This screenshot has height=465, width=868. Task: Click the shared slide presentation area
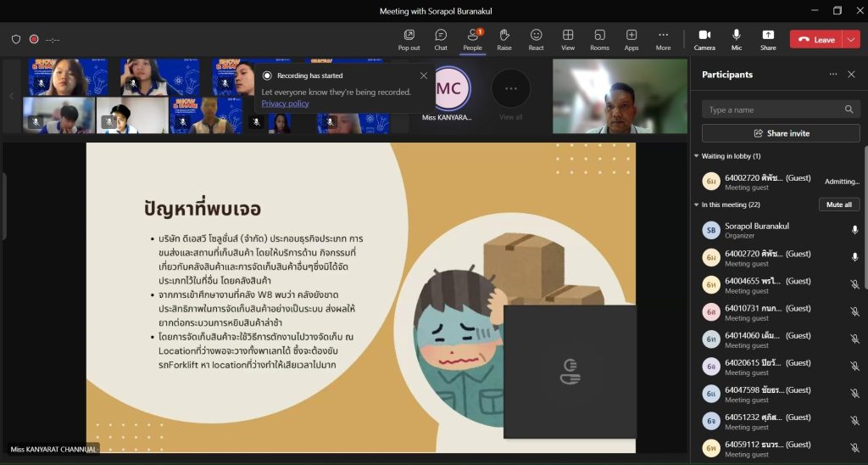point(361,298)
